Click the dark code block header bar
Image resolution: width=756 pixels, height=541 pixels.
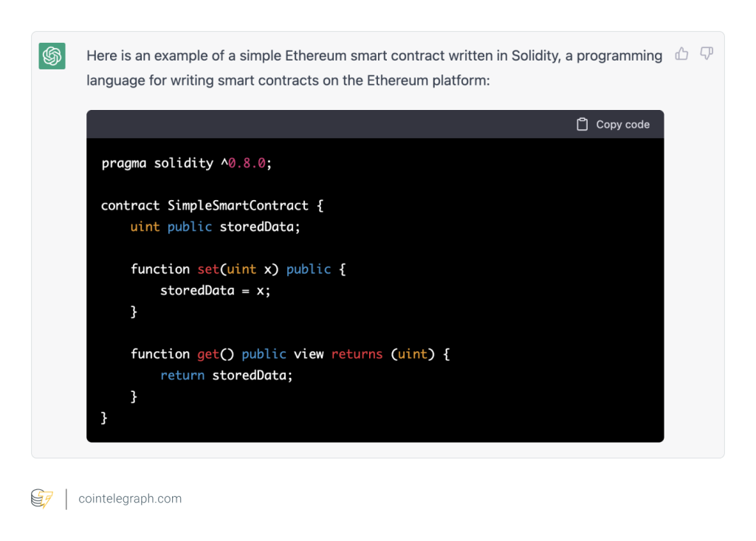pyautogui.click(x=332, y=125)
